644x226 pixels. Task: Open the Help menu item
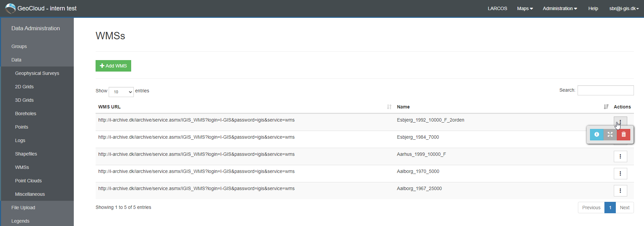pyautogui.click(x=593, y=8)
